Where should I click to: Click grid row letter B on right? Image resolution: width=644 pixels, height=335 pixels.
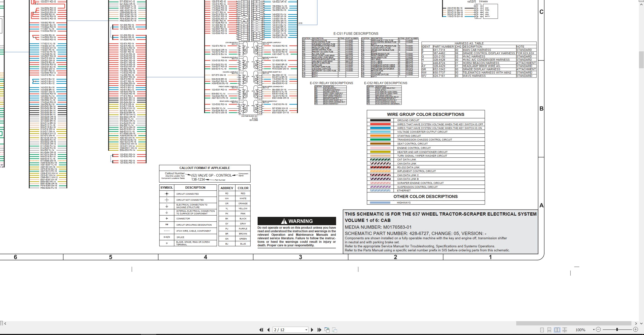click(x=541, y=109)
